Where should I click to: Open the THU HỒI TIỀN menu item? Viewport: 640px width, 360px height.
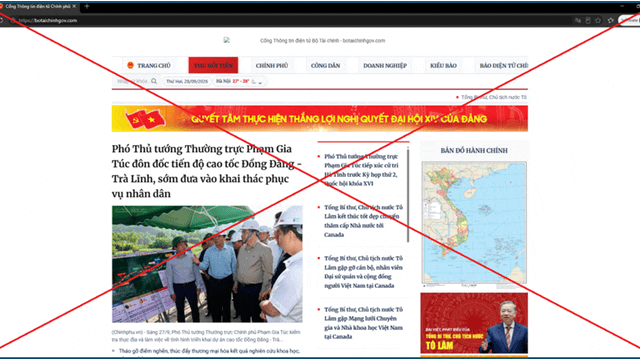pos(213,65)
